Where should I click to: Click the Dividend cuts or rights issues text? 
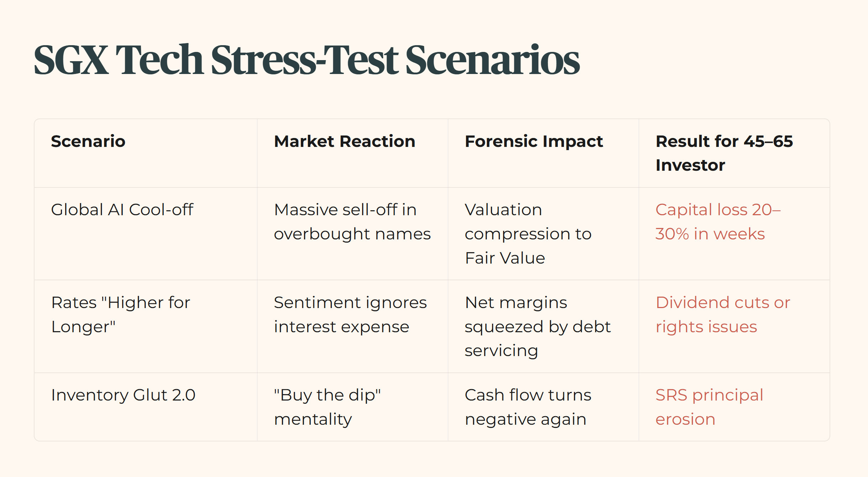723,314
